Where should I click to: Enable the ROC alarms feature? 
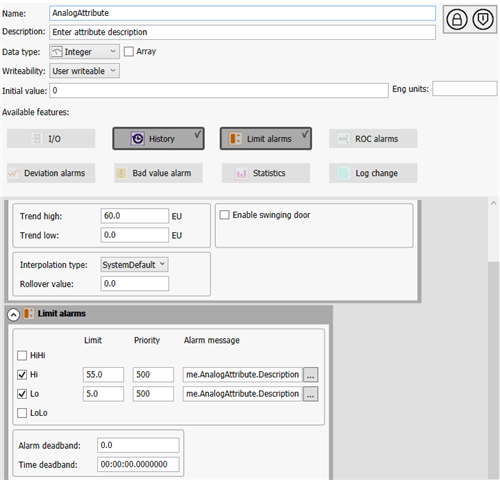(373, 138)
